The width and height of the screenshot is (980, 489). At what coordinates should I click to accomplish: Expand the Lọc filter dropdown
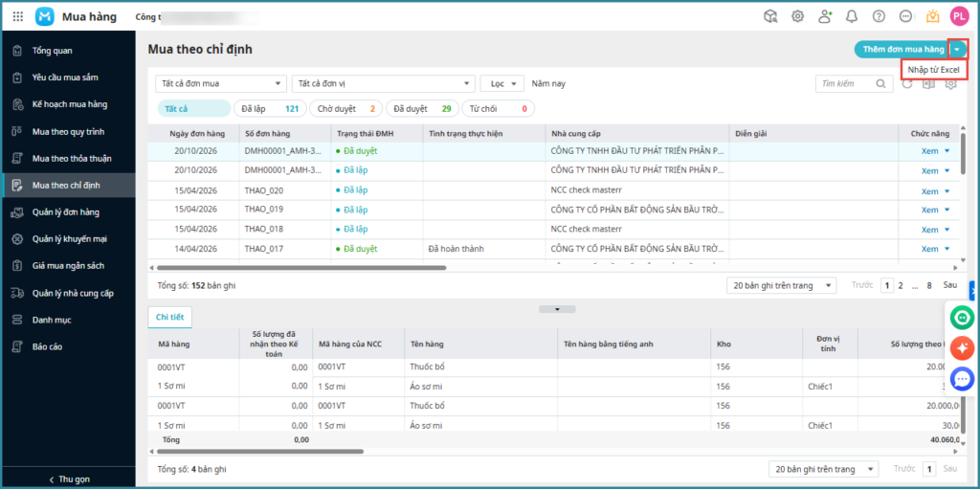pos(502,83)
